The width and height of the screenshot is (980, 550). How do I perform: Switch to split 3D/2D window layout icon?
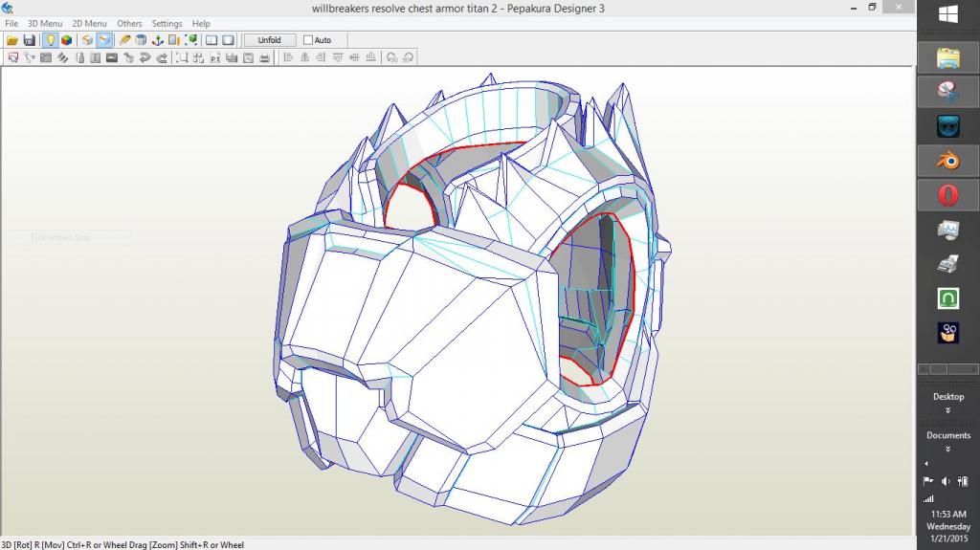212,40
